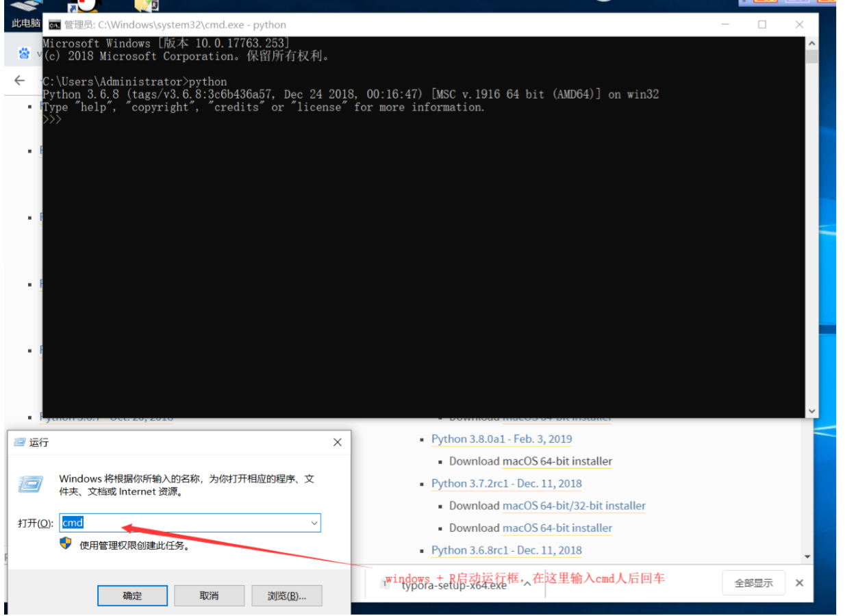
Task: Go back using the browser back arrow
Action: point(20,81)
